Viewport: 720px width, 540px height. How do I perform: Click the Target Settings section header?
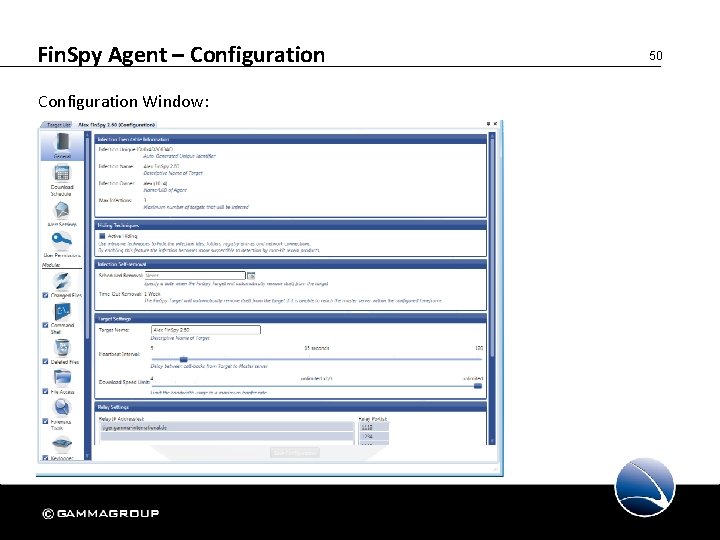291,318
